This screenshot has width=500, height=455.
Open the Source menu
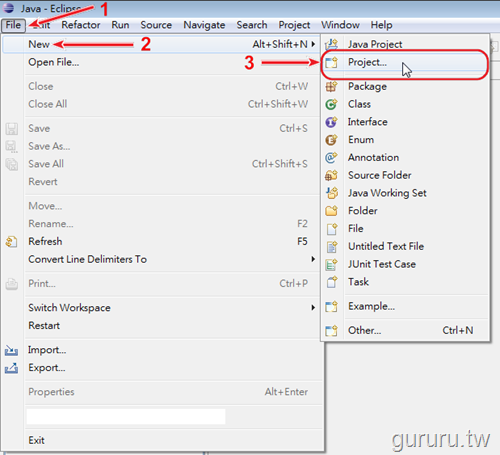click(156, 25)
